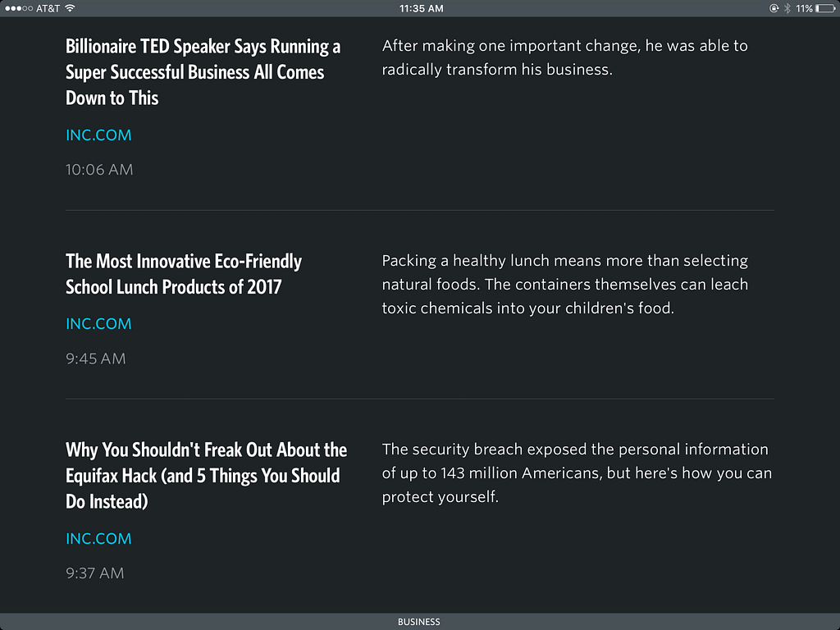The image size is (840, 630).
Task: Tap the 11% battery percentage text
Action: pyautogui.click(x=804, y=8)
